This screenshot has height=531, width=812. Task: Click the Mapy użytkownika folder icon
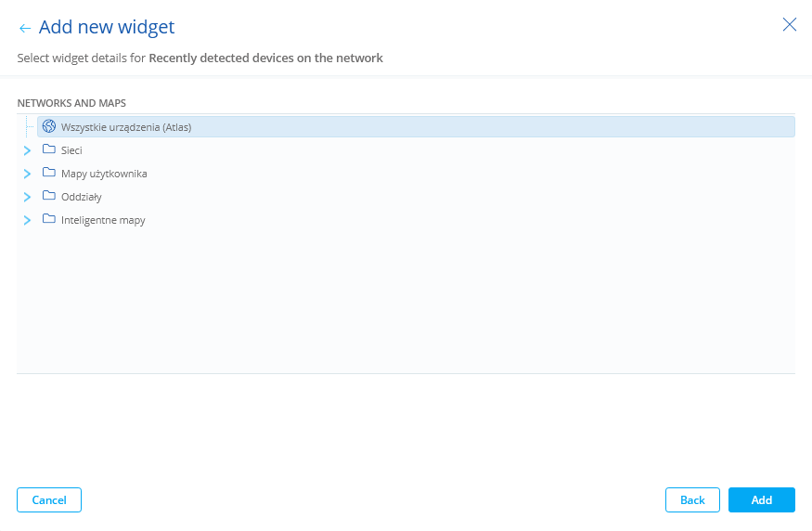pyautogui.click(x=49, y=173)
